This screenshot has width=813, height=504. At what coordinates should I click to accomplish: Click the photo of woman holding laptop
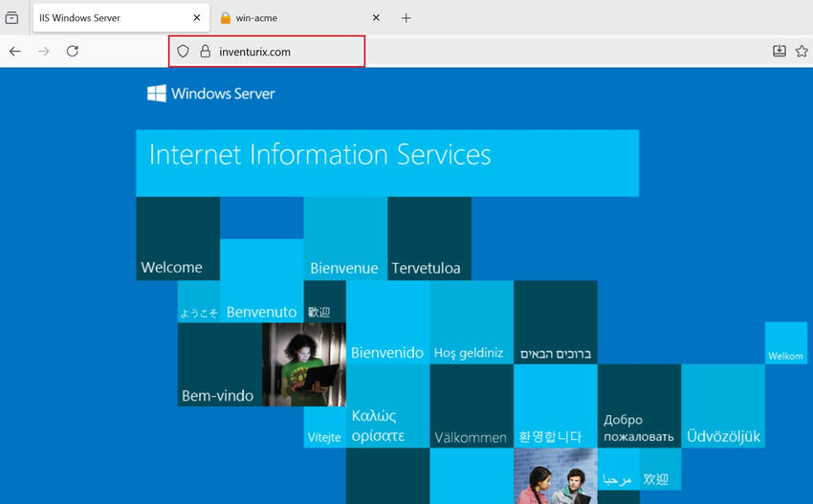(304, 364)
